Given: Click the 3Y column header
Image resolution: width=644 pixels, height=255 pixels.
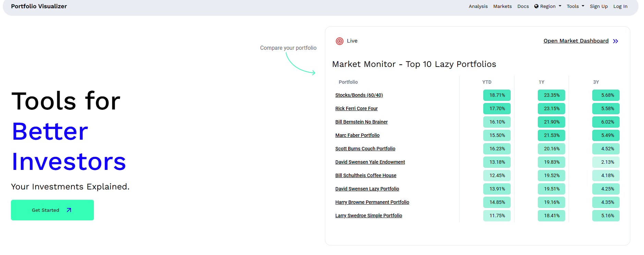Looking at the screenshot, I should pyautogui.click(x=596, y=82).
